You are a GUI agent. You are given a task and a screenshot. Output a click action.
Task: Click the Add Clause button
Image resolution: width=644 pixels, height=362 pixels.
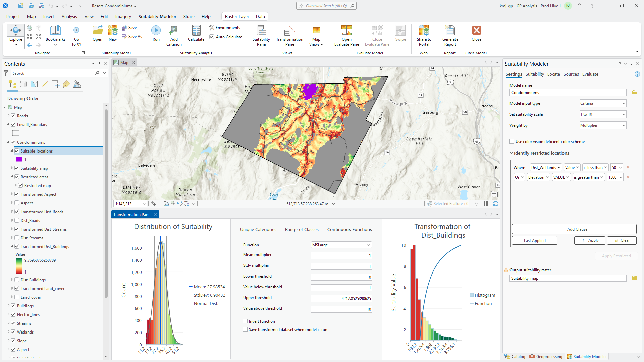pos(574,229)
